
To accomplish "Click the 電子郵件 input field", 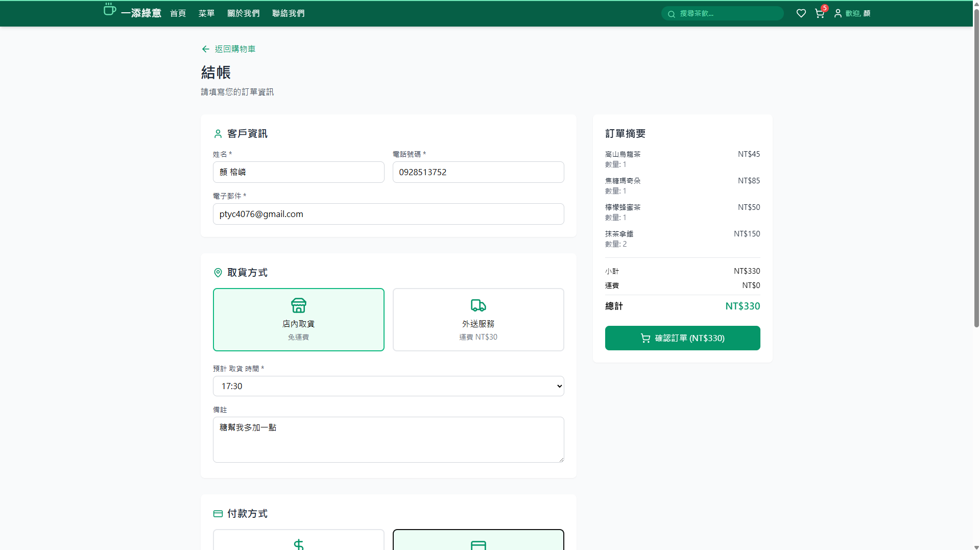I will [388, 214].
